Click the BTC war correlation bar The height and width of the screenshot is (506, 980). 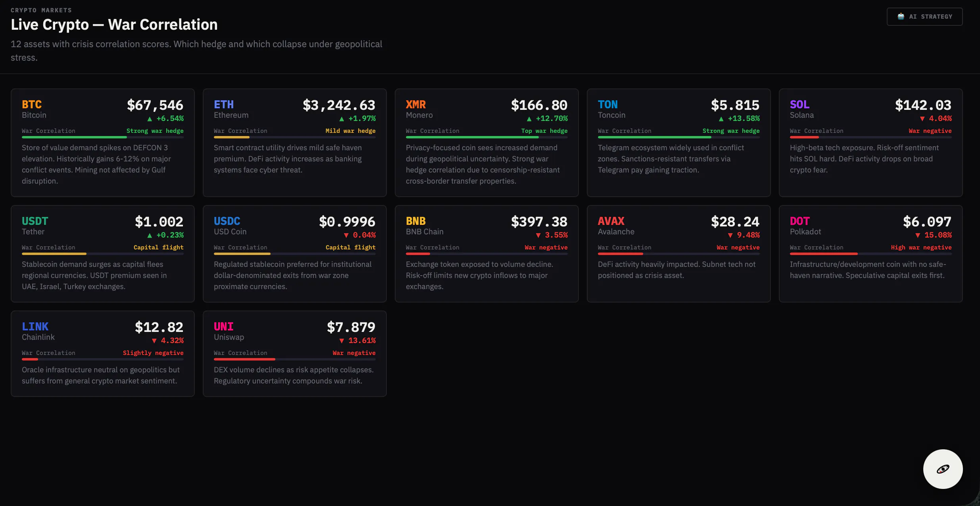pyautogui.click(x=103, y=137)
